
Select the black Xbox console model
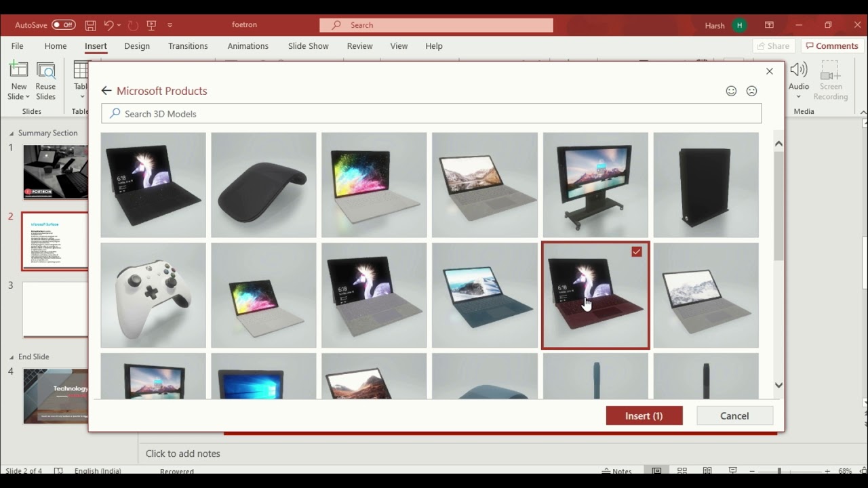click(x=706, y=185)
